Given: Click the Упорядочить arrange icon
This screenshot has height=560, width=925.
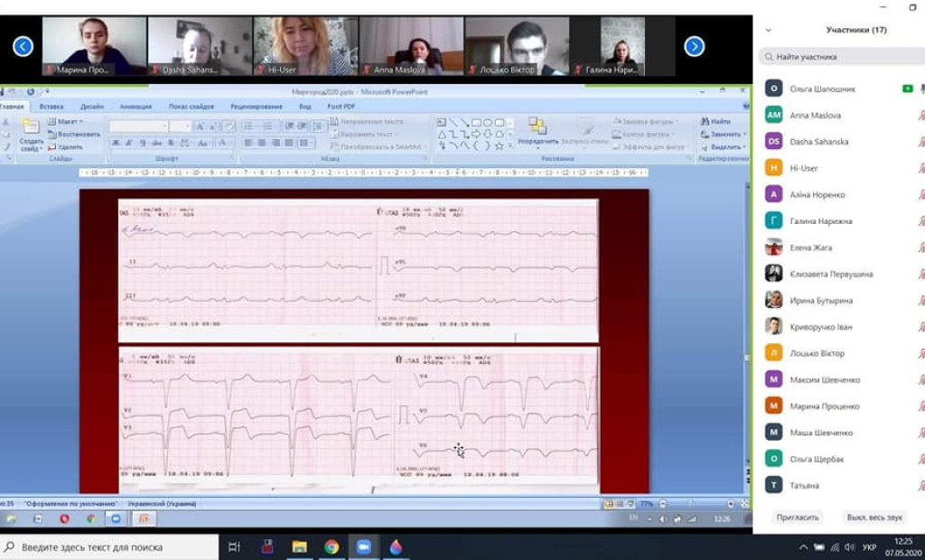Looking at the screenshot, I should pyautogui.click(x=537, y=130).
